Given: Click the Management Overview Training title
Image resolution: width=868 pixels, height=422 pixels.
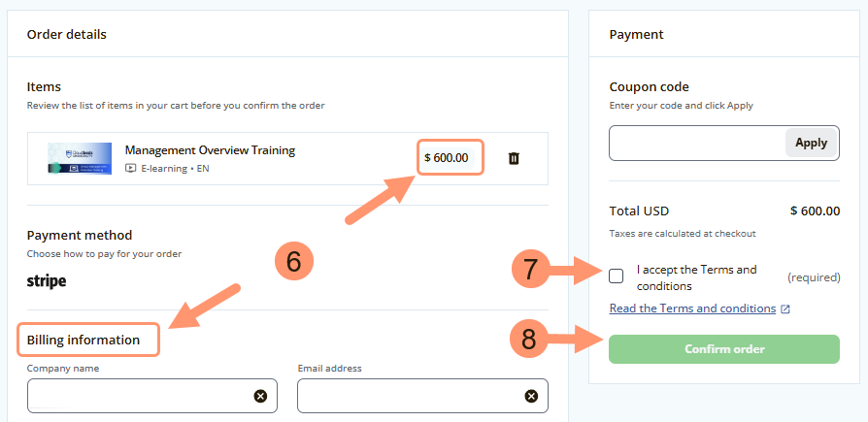Looking at the screenshot, I should [210, 150].
